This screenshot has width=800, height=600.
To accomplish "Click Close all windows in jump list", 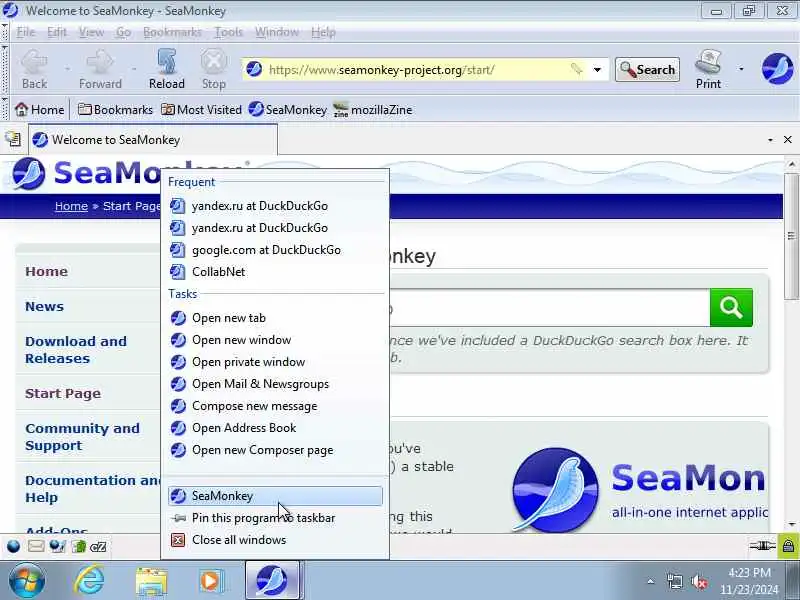I will [x=276, y=539].
